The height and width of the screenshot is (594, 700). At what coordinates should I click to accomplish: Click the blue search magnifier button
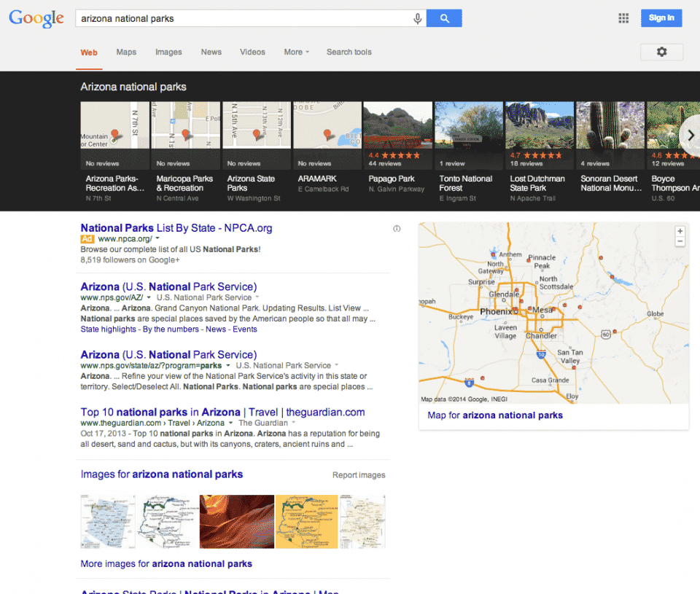(x=444, y=18)
